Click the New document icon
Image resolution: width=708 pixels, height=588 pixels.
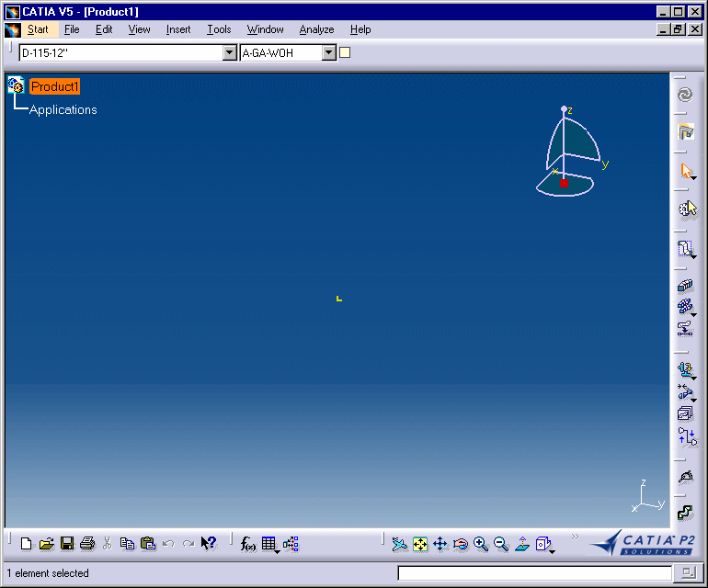(x=26, y=544)
